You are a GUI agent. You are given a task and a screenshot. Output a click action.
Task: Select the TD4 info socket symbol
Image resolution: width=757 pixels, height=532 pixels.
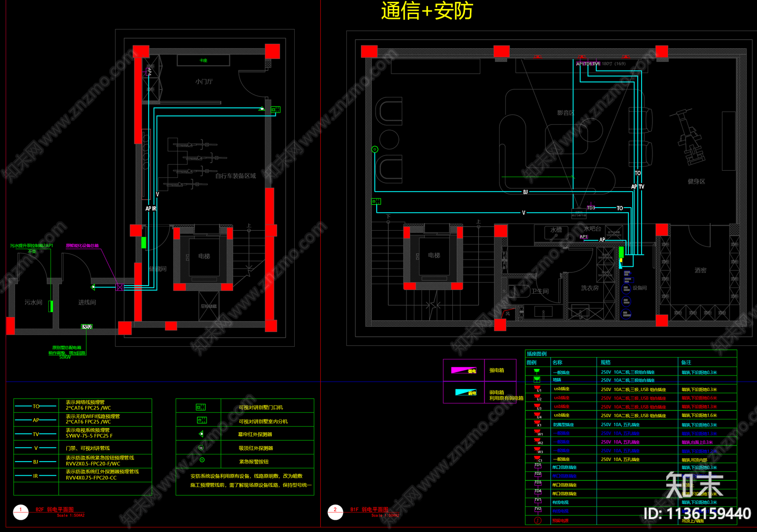(538, 492)
